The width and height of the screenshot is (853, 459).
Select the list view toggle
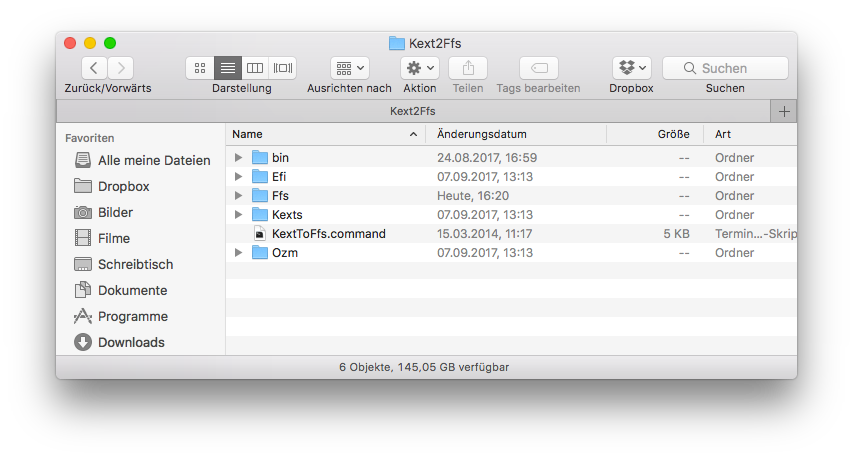[227, 68]
